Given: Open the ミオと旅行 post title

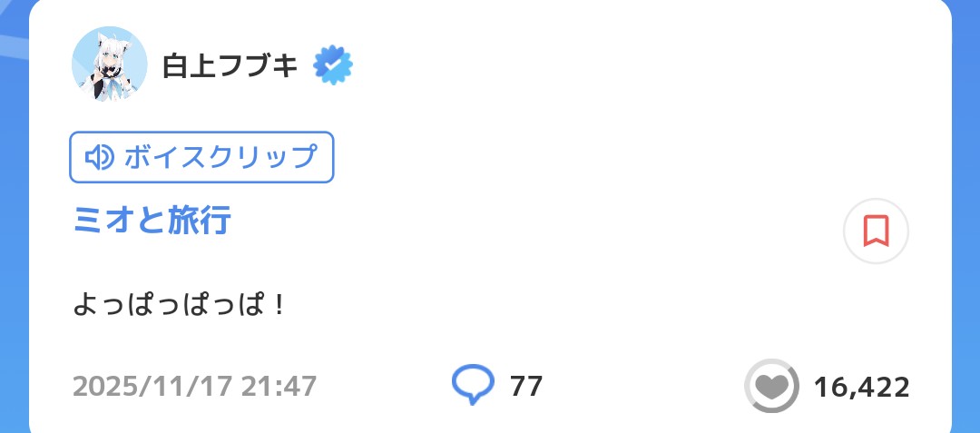Looking at the screenshot, I should pos(152,221).
